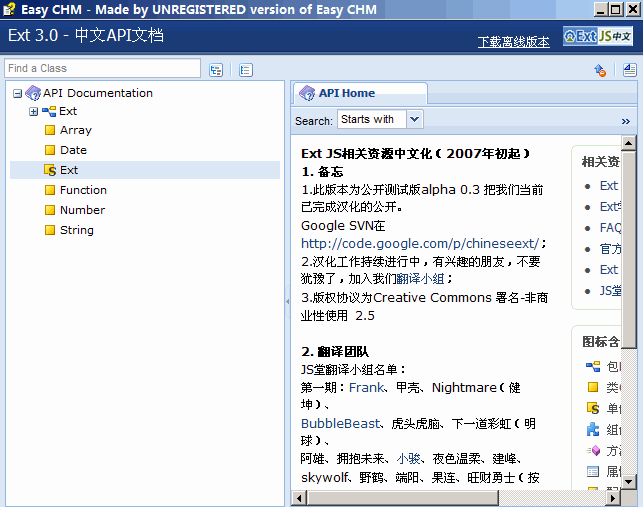
Task: Open the 小骏 contributor link
Action: [408, 459]
